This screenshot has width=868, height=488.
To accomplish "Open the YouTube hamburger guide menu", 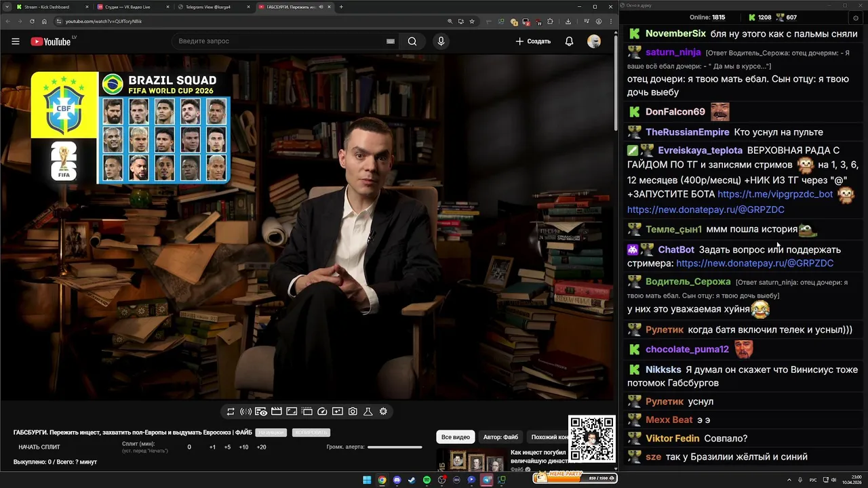I will (15, 41).
